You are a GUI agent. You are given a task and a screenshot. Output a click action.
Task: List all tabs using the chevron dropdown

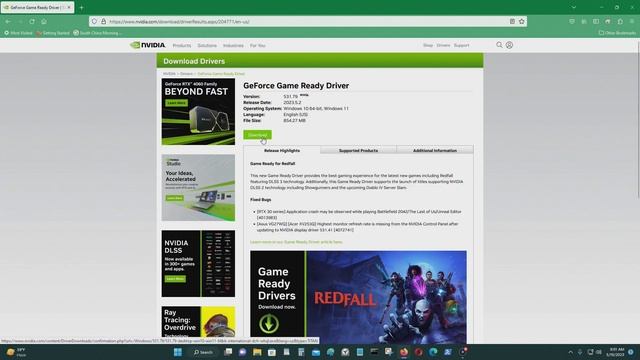pyautogui.click(x=573, y=7)
